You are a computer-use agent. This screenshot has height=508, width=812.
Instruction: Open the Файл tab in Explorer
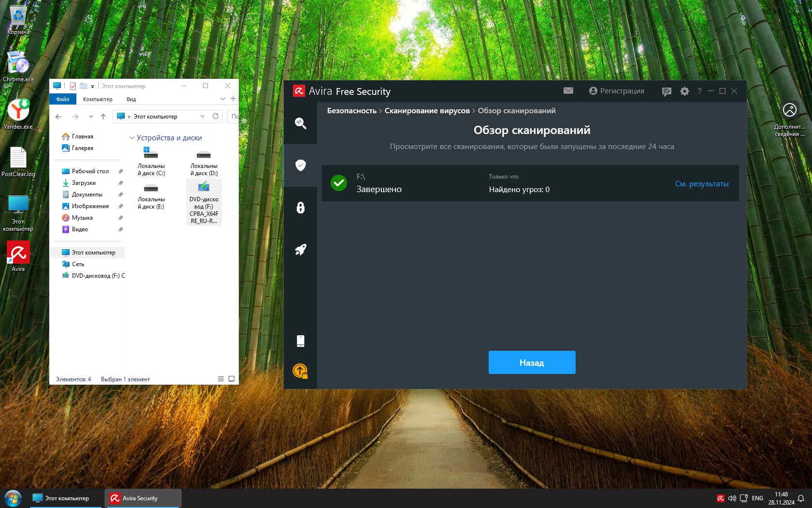click(x=63, y=99)
